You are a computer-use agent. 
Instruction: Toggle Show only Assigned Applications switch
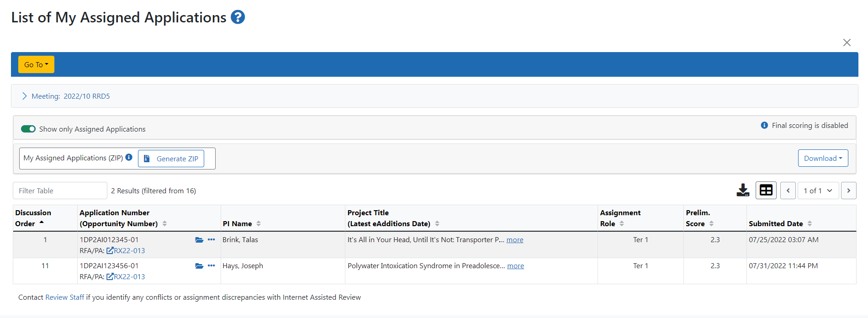coord(28,129)
